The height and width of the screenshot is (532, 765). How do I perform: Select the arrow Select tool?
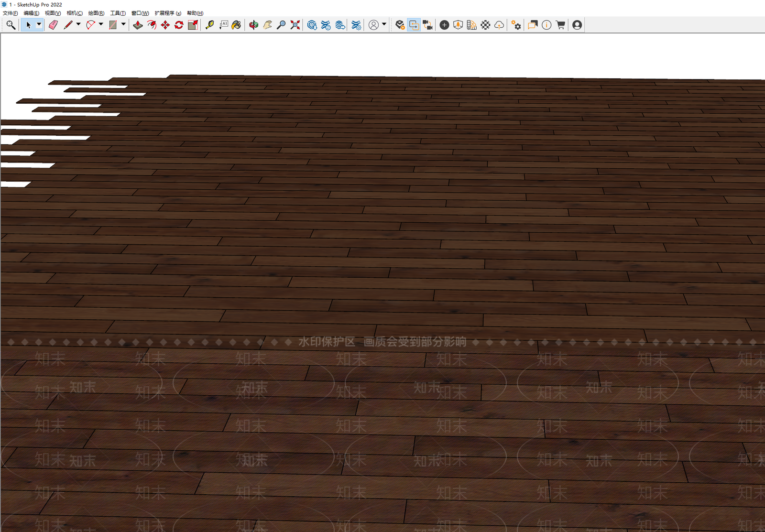pyautogui.click(x=28, y=25)
